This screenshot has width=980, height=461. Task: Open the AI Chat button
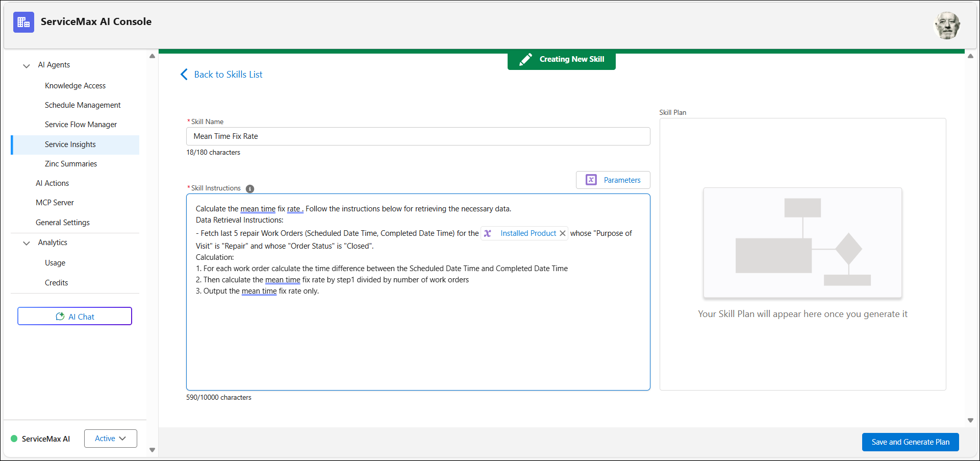click(x=74, y=316)
